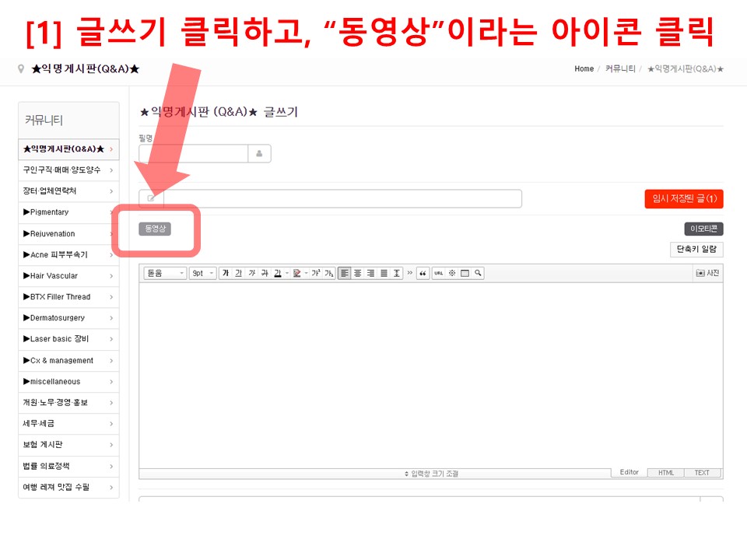
Task: Open the 9pt font size dropdown
Action: (202, 273)
